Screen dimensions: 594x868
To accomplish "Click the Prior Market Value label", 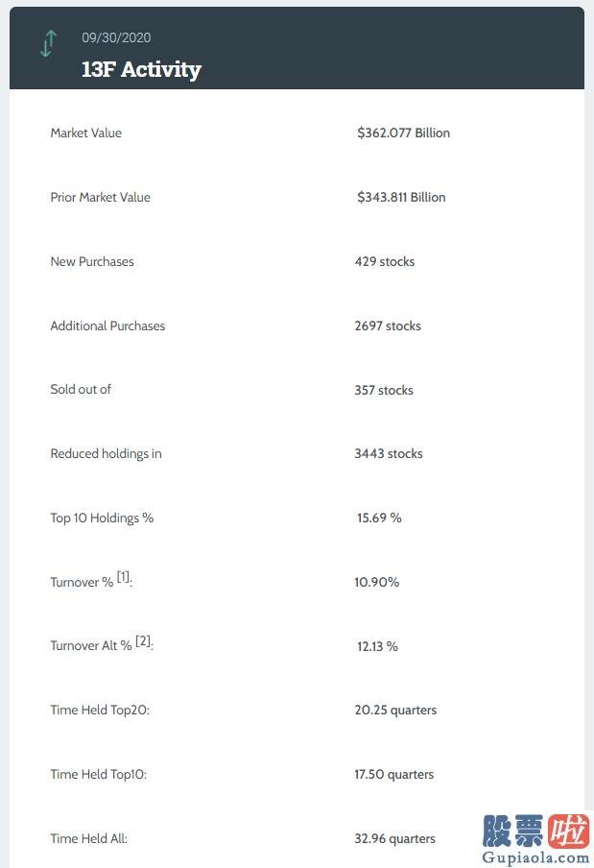I will 100,197.
